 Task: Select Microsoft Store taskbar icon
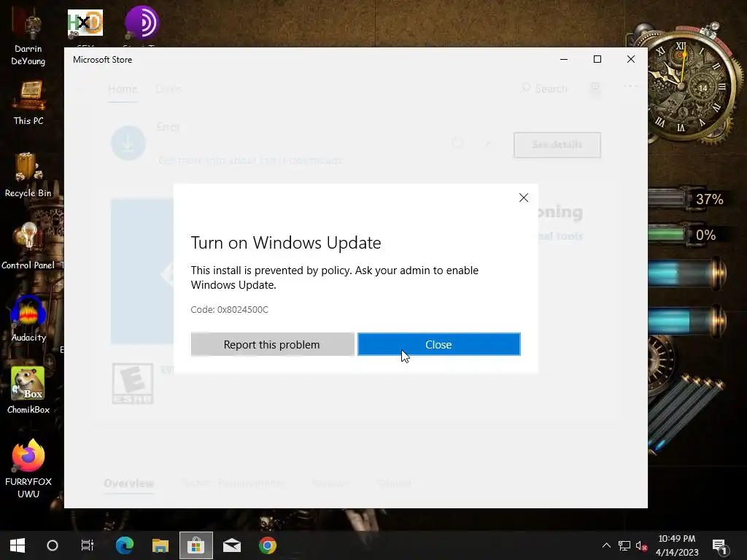click(x=196, y=545)
